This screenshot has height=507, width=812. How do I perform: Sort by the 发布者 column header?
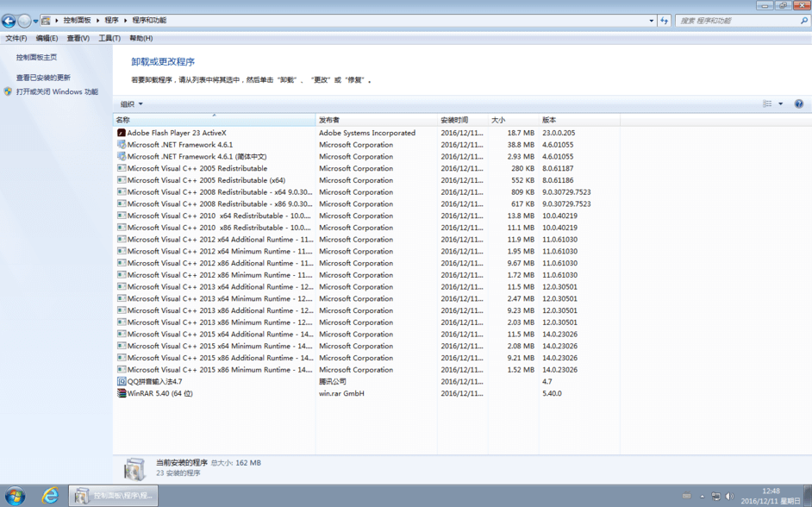click(376, 120)
